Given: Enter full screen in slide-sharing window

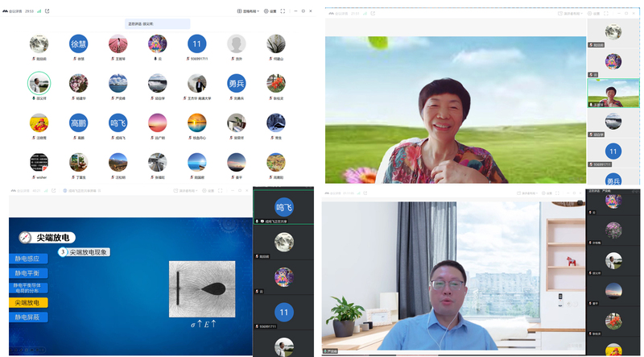Looking at the screenshot, I should tap(220, 191).
